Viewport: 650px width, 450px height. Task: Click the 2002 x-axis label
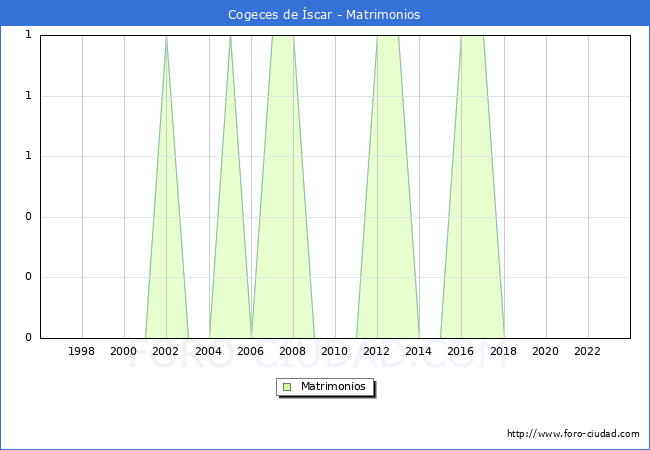165,351
